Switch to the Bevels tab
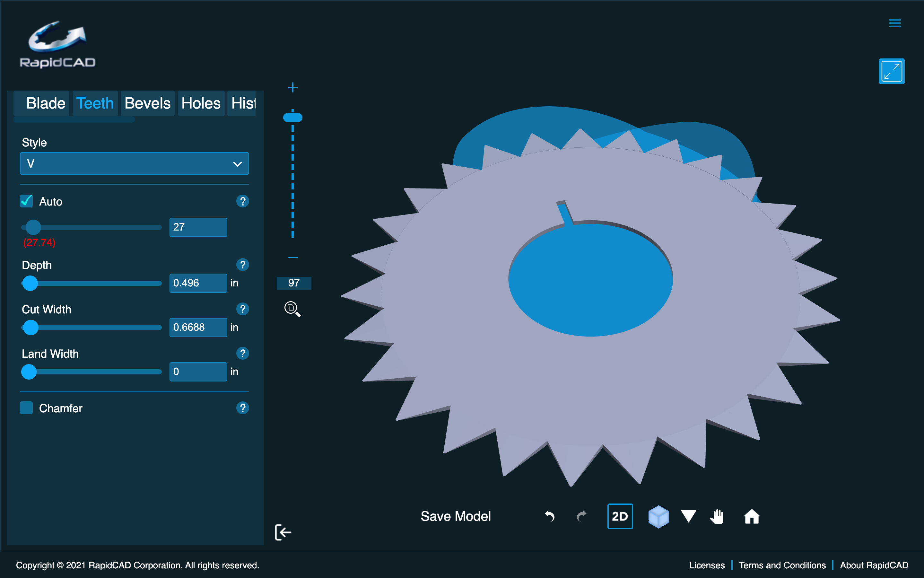Viewport: 924px width, 578px height. (x=147, y=103)
